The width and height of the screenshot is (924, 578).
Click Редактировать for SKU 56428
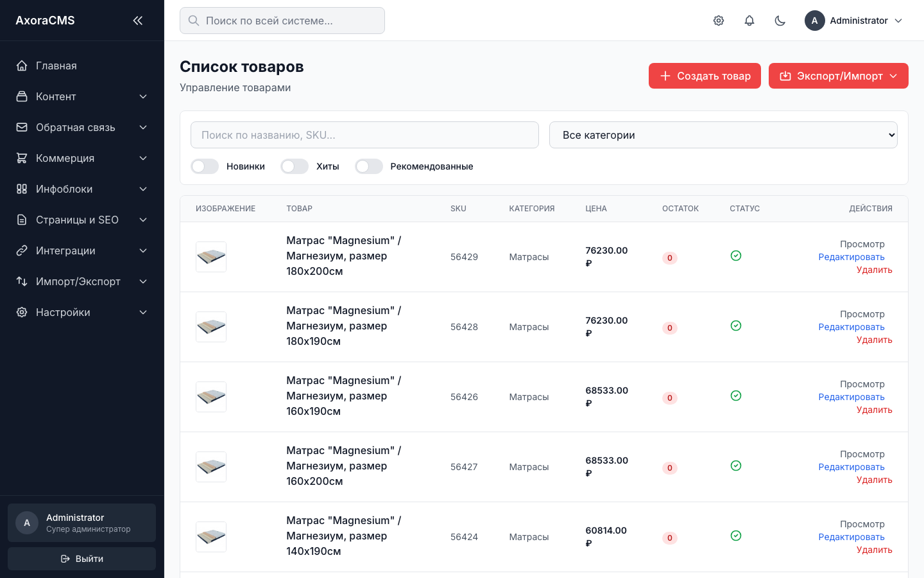[851, 327]
